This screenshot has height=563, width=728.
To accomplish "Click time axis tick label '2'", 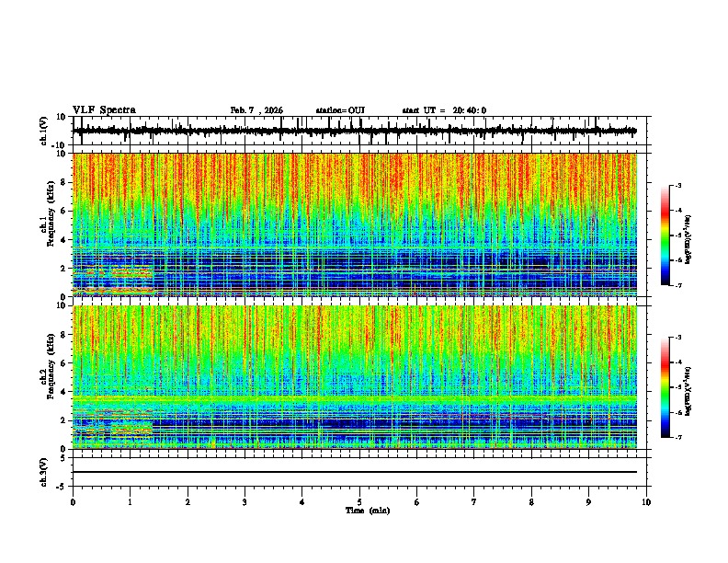I will click(188, 502).
